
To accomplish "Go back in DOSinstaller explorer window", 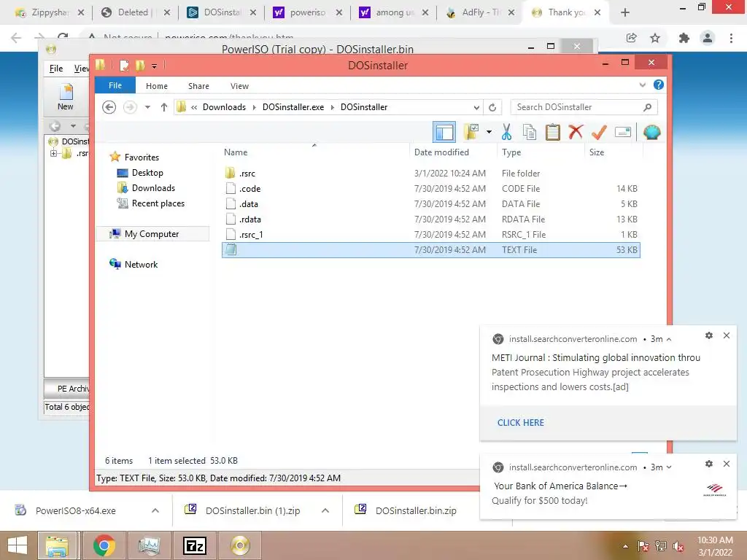I will [x=109, y=107].
